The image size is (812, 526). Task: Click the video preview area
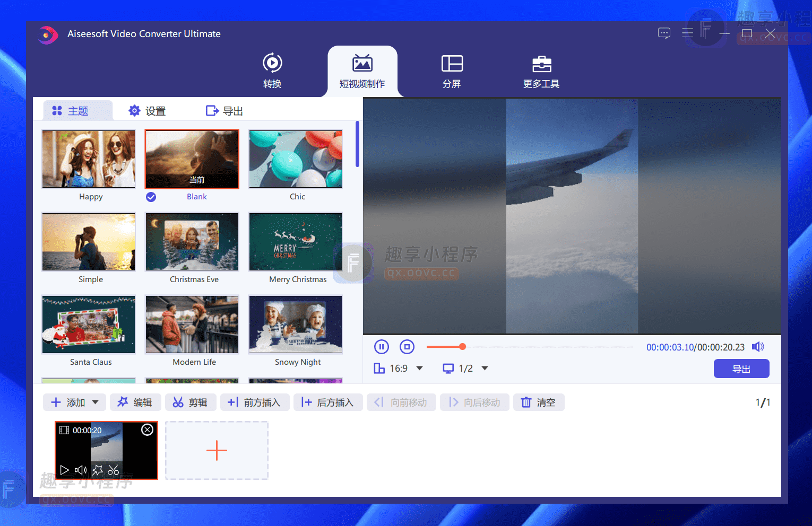572,216
